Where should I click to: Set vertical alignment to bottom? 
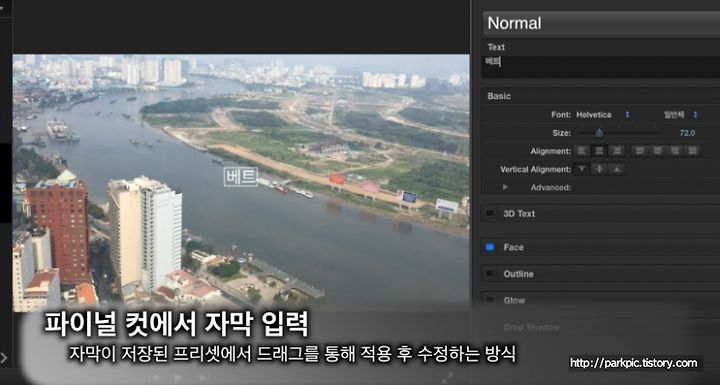tap(617, 169)
